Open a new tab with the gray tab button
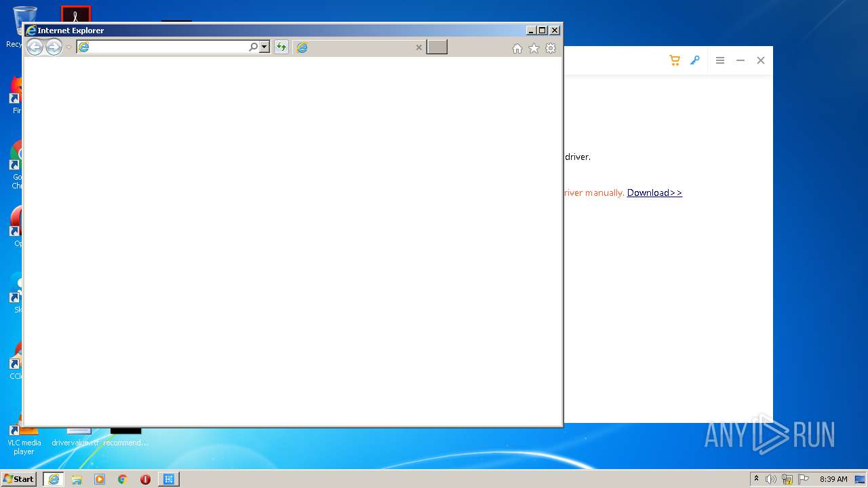 pos(437,47)
